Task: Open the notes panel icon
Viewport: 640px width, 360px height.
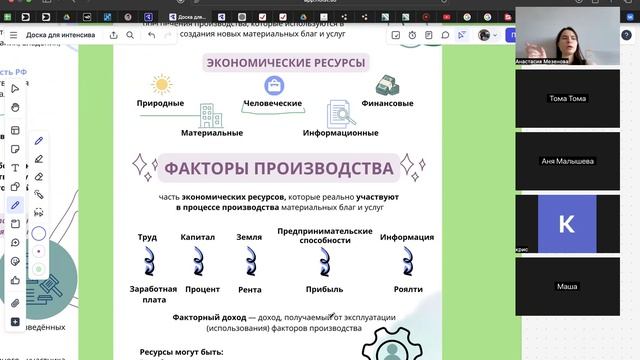Action: [429, 35]
